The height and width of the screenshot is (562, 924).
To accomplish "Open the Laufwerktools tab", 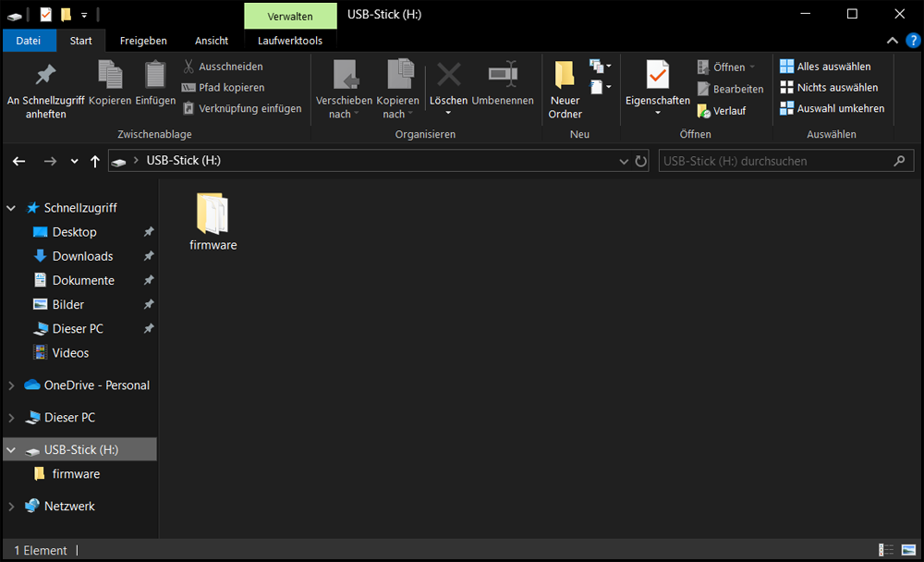I will coord(290,41).
